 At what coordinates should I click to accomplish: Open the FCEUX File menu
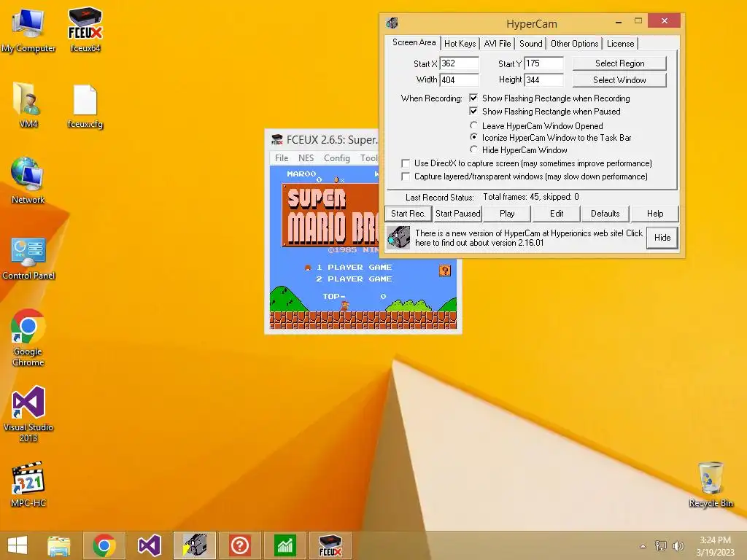coord(282,158)
